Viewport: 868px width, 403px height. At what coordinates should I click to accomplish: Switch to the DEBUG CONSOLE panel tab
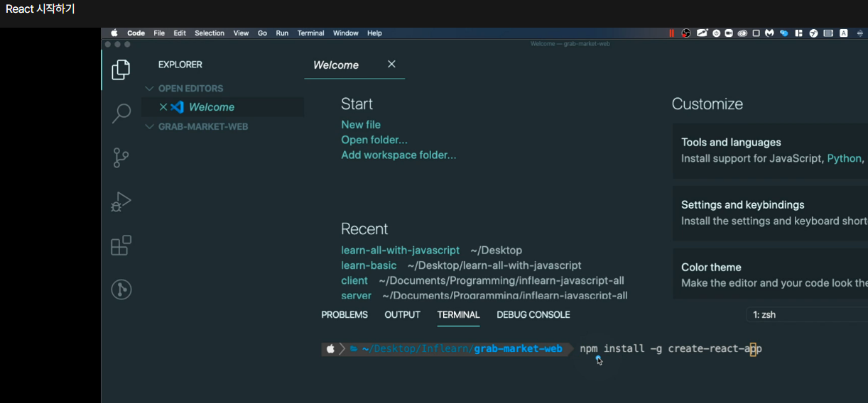tap(533, 314)
